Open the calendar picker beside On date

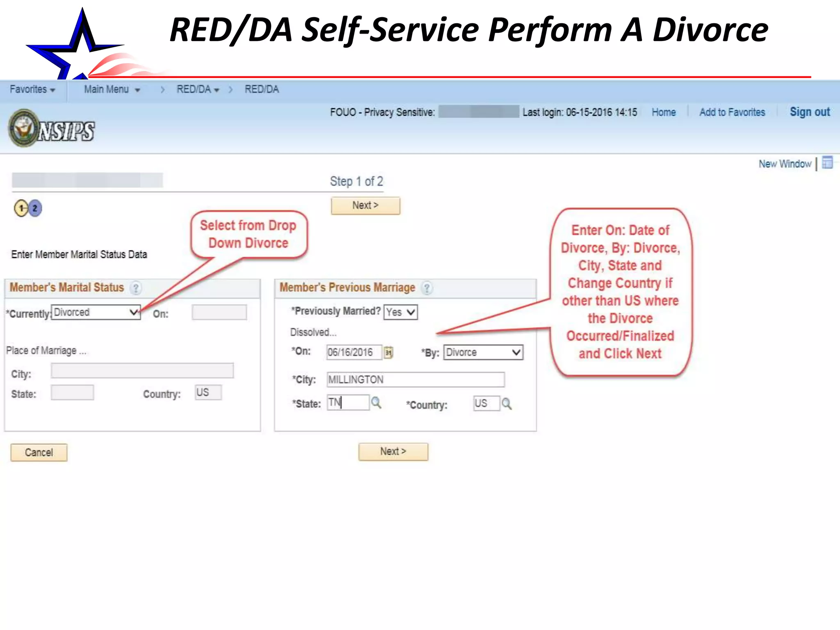point(388,352)
